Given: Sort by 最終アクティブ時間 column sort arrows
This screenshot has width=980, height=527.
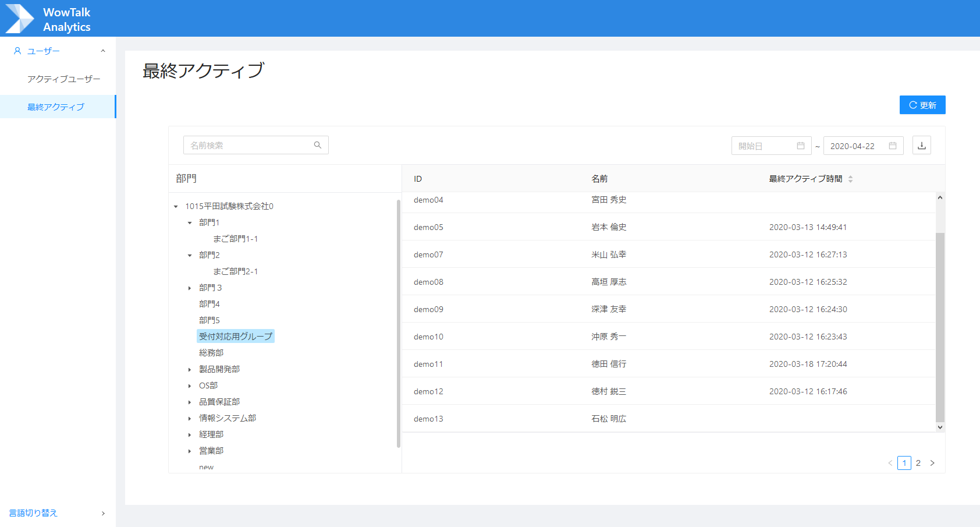Looking at the screenshot, I should (x=850, y=179).
